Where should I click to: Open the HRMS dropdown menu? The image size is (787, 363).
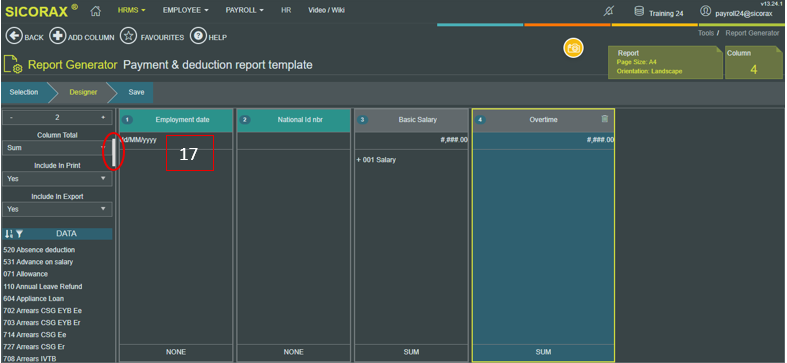click(x=132, y=10)
